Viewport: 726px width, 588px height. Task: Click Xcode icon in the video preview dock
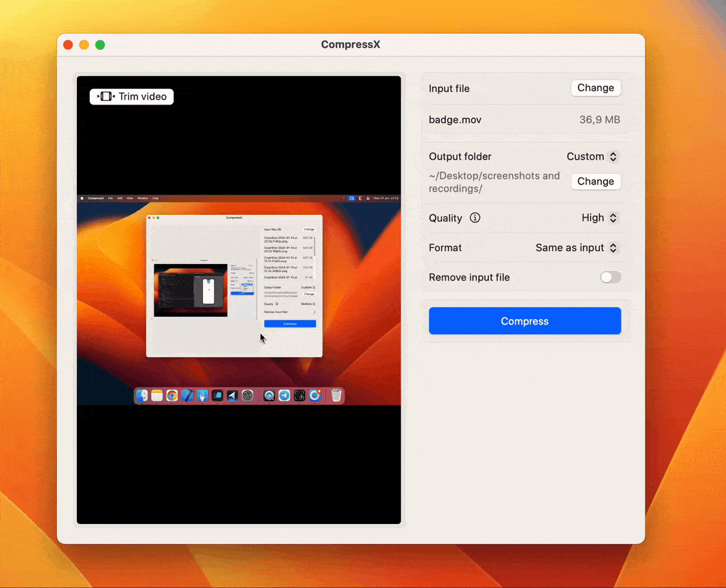(x=187, y=396)
